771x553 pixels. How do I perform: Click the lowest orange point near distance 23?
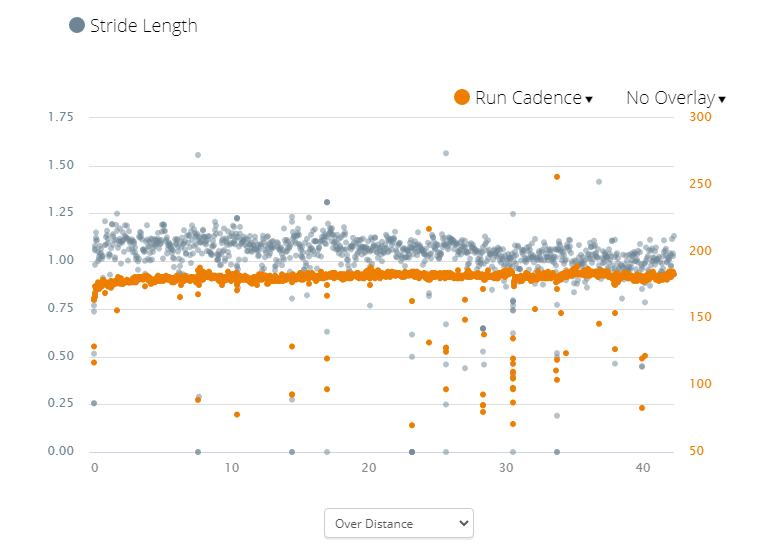(412, 425)
